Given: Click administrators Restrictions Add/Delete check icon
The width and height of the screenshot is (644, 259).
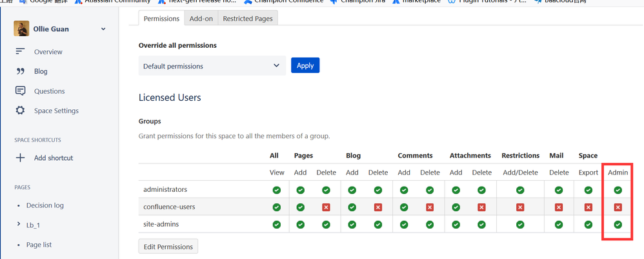Looking at the screenshot, I should click(520, 190).
